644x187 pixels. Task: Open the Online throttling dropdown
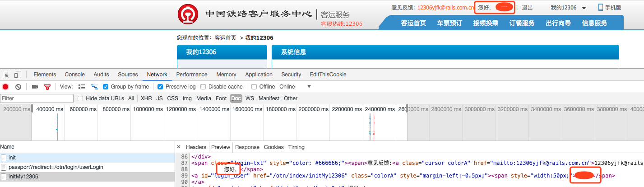(296, 87)
